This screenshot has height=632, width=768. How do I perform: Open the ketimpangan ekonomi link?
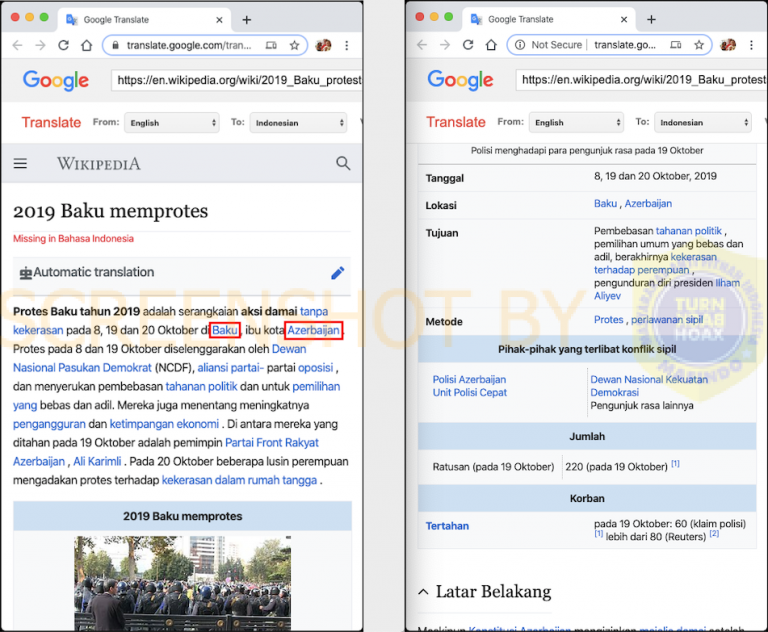pyautogui.click(x=164, y=424)
